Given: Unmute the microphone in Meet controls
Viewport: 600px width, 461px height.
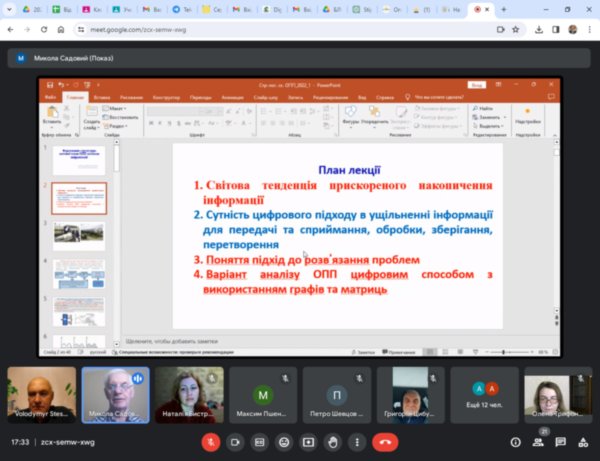Looking at the screenshot, I should [211, 441].
